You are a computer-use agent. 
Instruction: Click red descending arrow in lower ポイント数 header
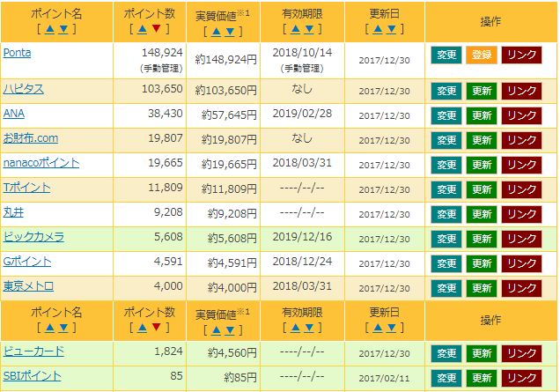156,328
